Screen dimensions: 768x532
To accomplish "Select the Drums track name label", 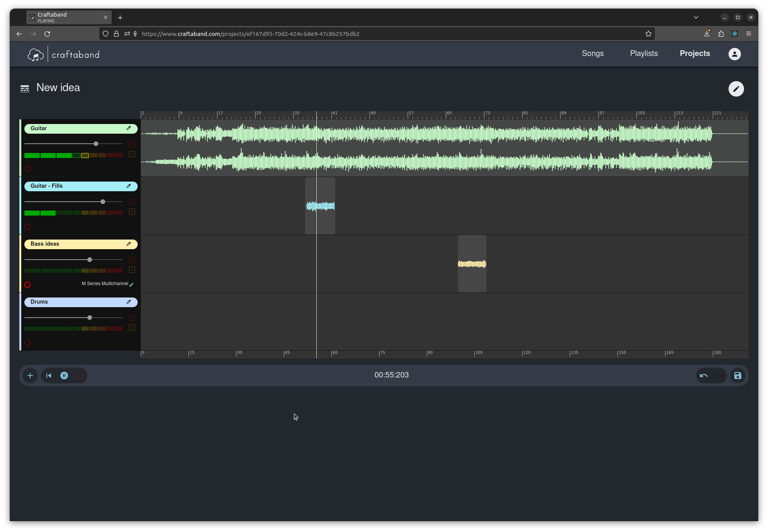I will pos(39,302).
